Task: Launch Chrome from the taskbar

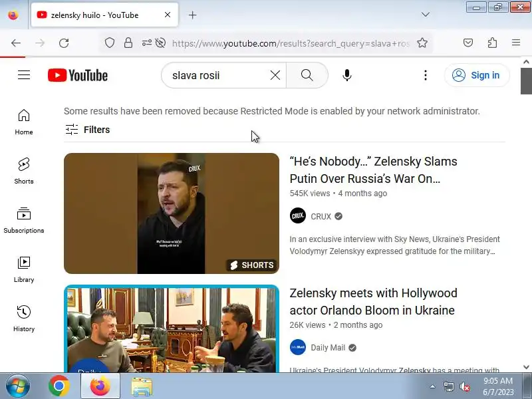Action: tap(59, 386)
